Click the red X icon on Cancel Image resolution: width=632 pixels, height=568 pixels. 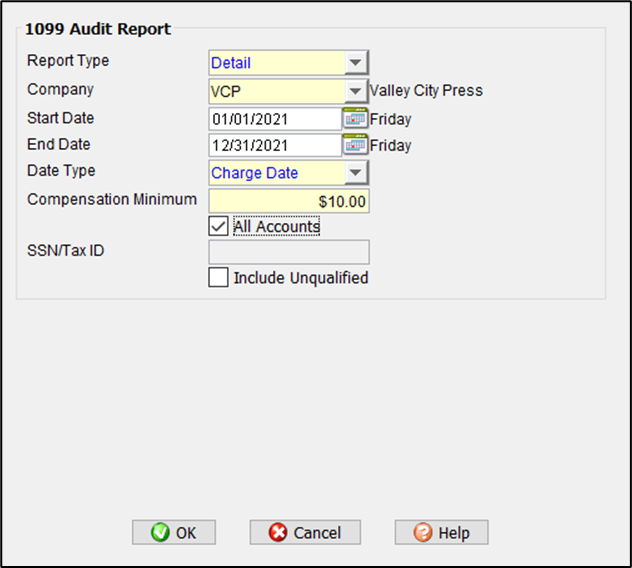pos(278,533)
